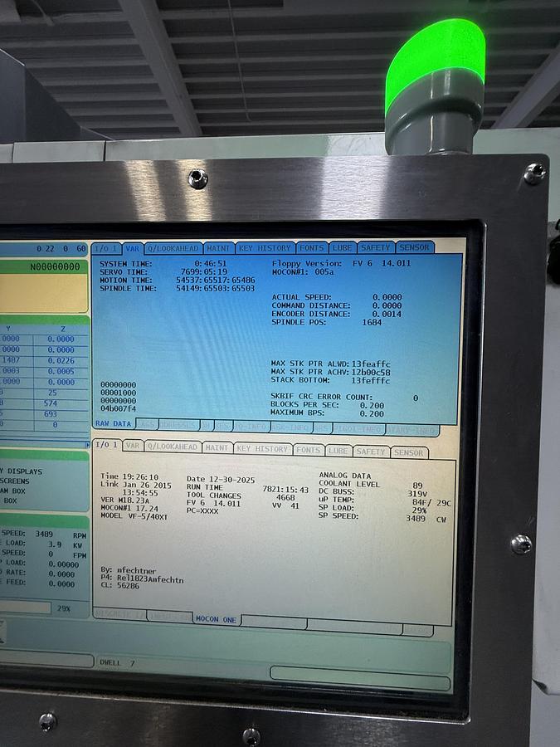
Task: Select the SAFETY tab in the upper blue panel
Action: tap(375, 247)
